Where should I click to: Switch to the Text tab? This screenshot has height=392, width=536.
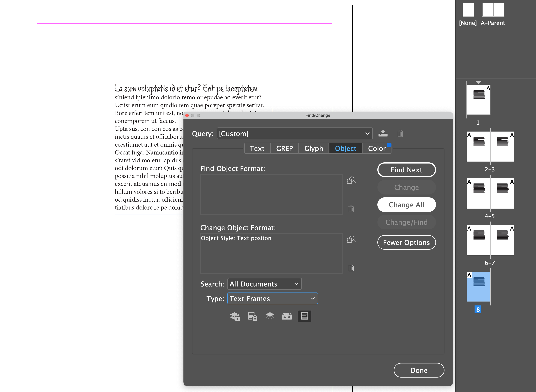pyautogui.click(x=257, y=148)
